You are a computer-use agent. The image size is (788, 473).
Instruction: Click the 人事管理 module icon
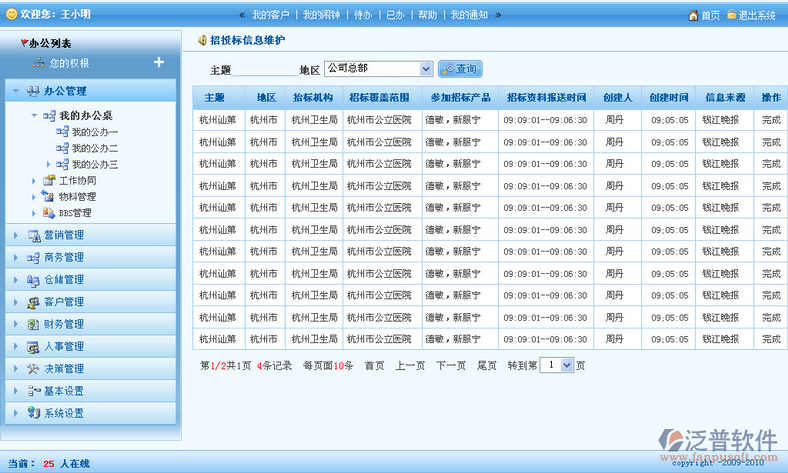click(33, 346)
